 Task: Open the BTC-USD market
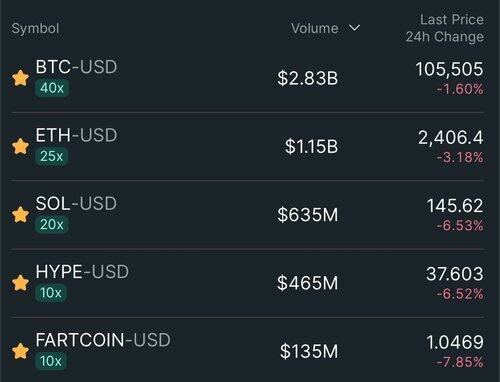pyautogui.click(x=248, y=78)
